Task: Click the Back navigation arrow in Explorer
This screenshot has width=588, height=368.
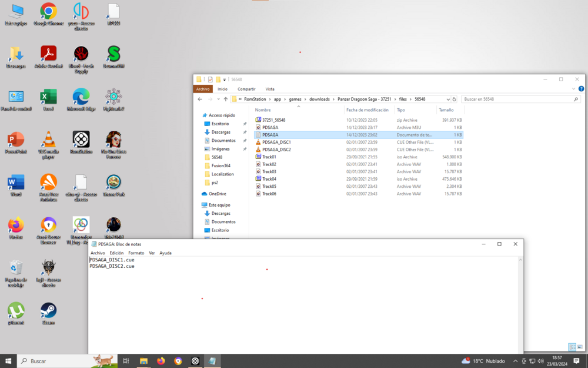Action: pos(200,99)
